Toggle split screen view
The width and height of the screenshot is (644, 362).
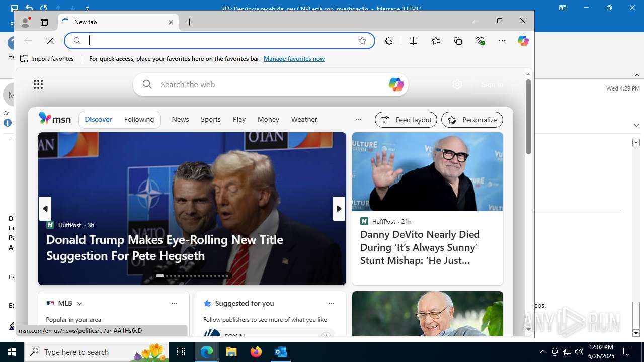414,41
